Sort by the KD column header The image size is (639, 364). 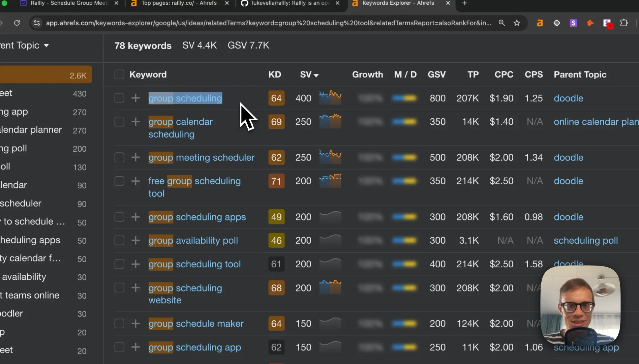pos(275,74)
